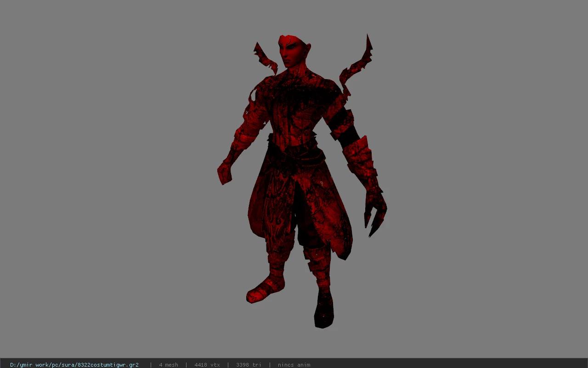Click the file path 8322costumtigwr.gr2 in status bar
The height and width of the screenshot is (368, 588).
pos(74,365)
